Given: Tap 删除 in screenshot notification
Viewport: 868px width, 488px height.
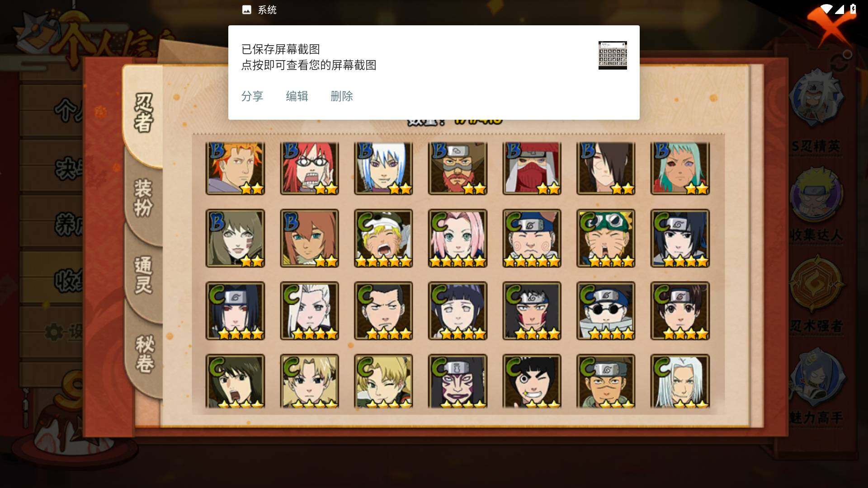Looking at the screenshot, I should coord(341,96).
